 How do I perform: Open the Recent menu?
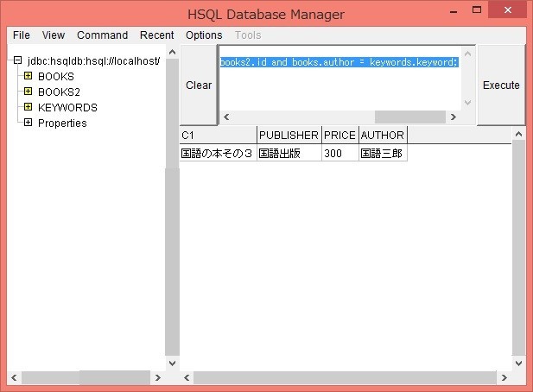(156, 35)
